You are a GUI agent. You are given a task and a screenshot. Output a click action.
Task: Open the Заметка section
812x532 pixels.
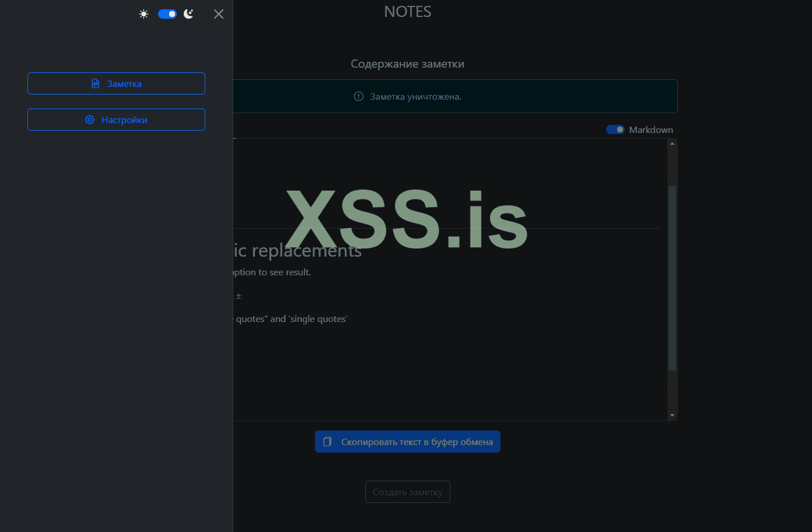coord(116,83)
